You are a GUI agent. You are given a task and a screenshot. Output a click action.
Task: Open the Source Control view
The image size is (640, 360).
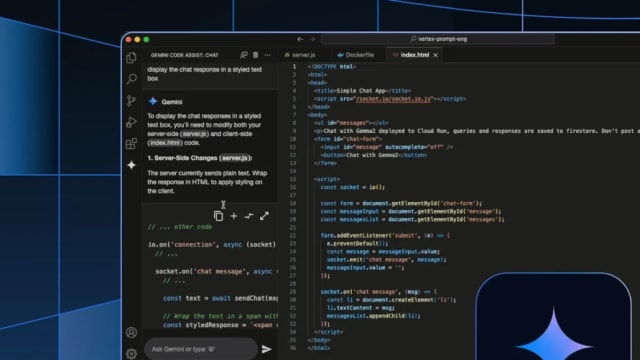point(131,100)
